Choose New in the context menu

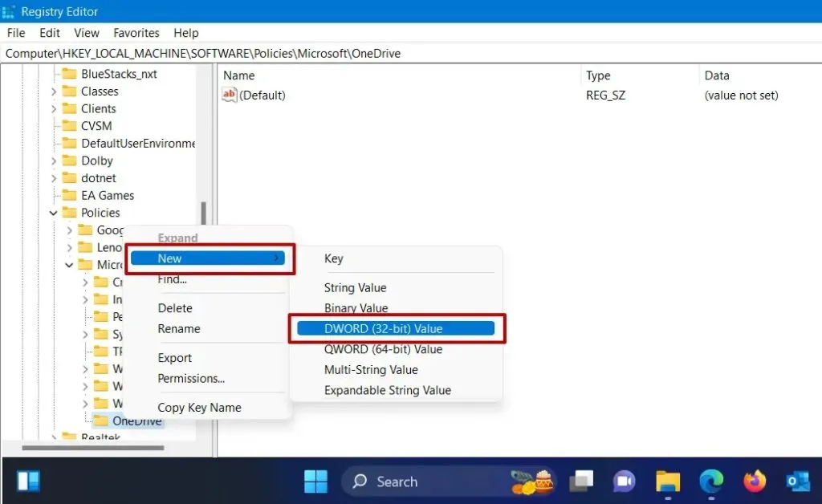208,258
